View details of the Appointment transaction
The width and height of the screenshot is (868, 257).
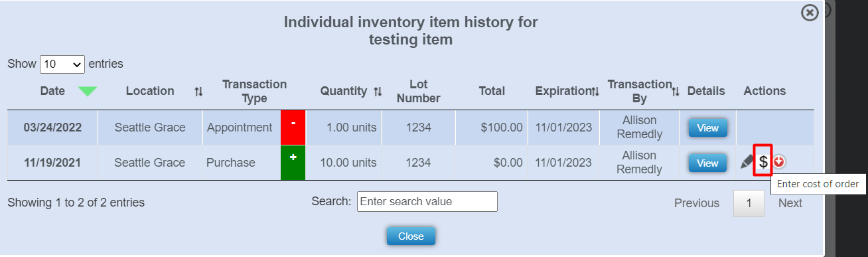[707, 128]
